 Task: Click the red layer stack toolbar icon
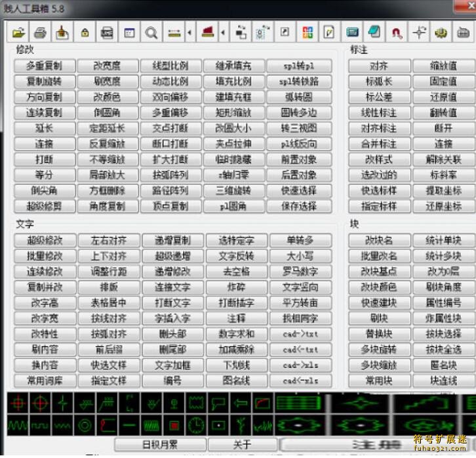pos(208,32)
